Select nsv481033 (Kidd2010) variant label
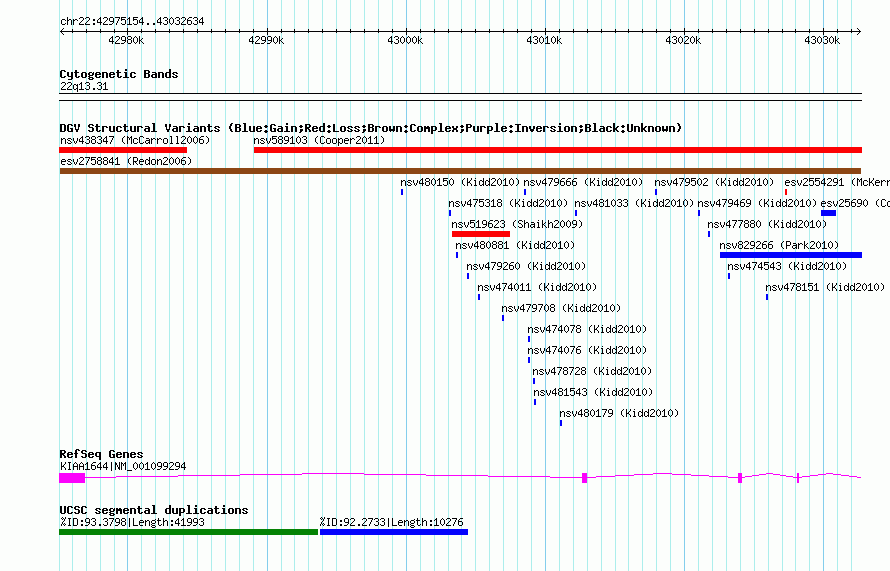This screenshot has width=890, height=571. coord(634,203)
